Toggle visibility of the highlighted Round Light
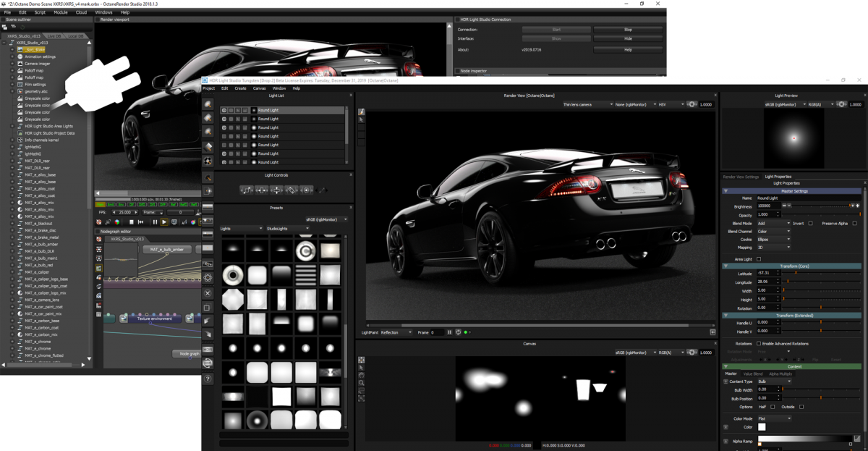 pyautogui.click(x=224, y=110)
